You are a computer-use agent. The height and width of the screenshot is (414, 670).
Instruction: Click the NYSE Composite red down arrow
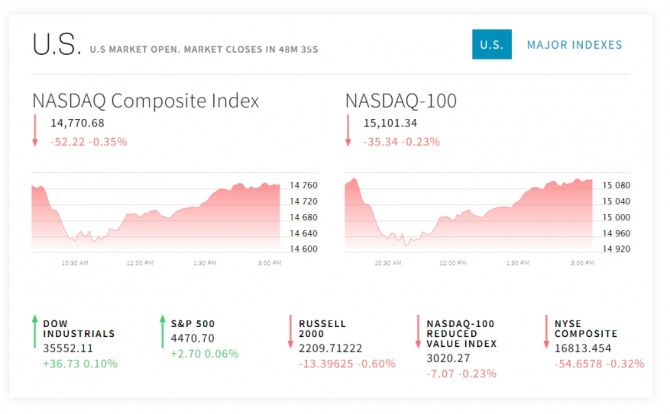[x=546, y=332]
